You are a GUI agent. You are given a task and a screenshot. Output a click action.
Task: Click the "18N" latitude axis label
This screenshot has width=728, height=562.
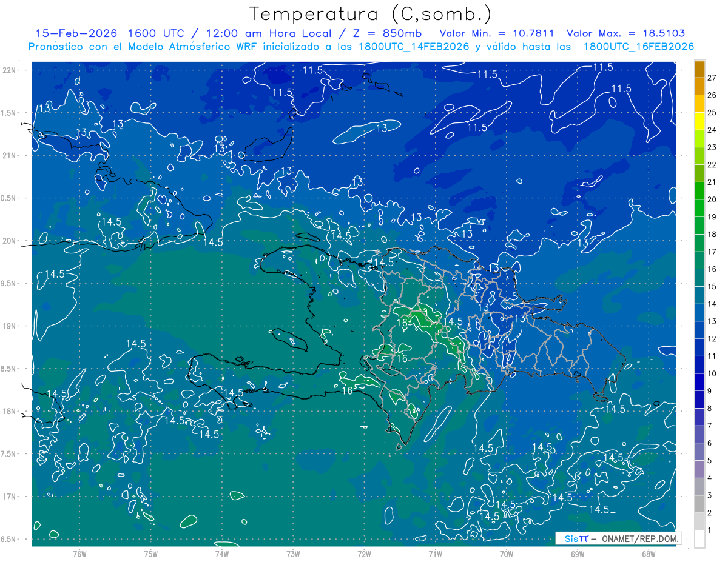click(10, 411)
